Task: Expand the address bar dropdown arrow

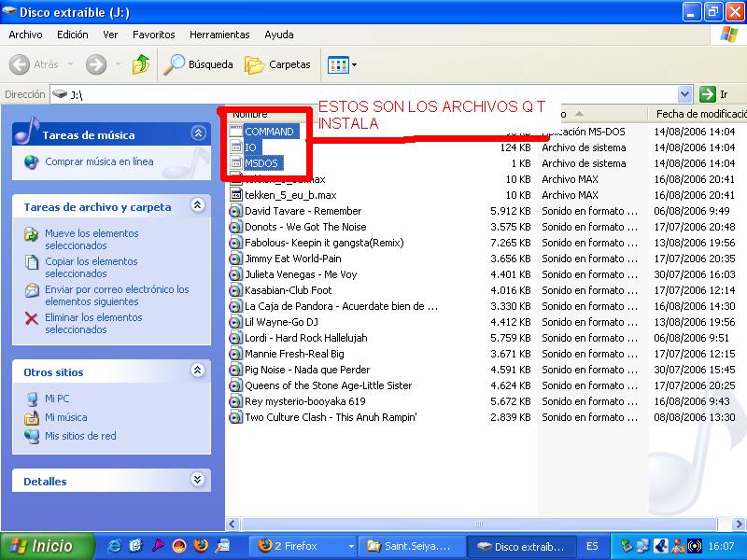Action: coord(684,94)
